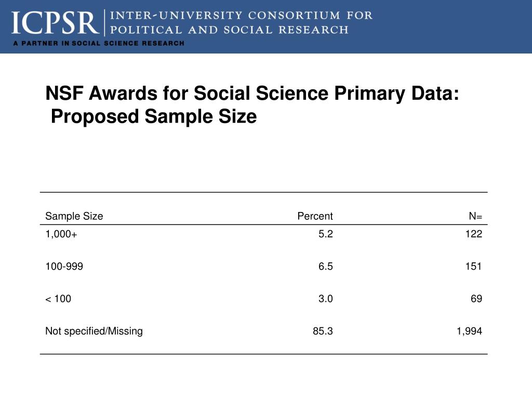Select the 'Not specified/Missing' row label

94,331
